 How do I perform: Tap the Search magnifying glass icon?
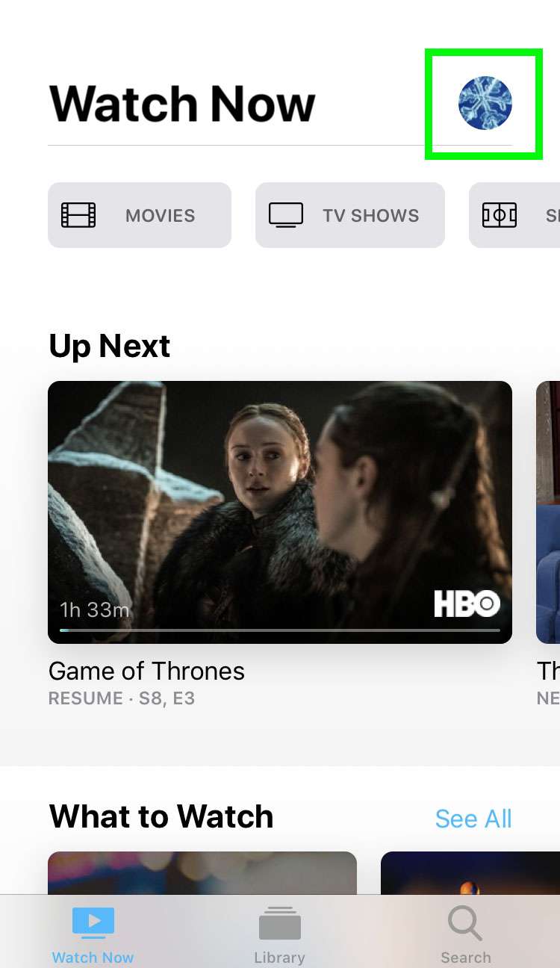pos(465,923)
